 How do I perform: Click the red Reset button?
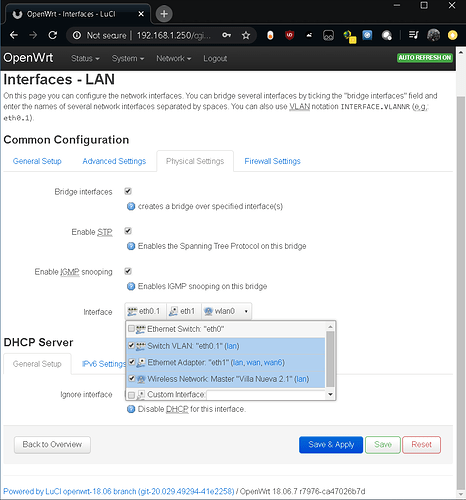[x=421, y=445]
